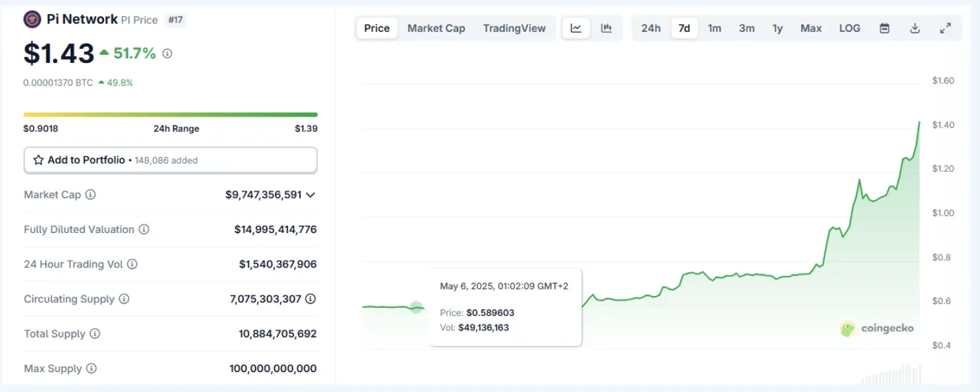Click the 24h Range price bar

(170, 115)
